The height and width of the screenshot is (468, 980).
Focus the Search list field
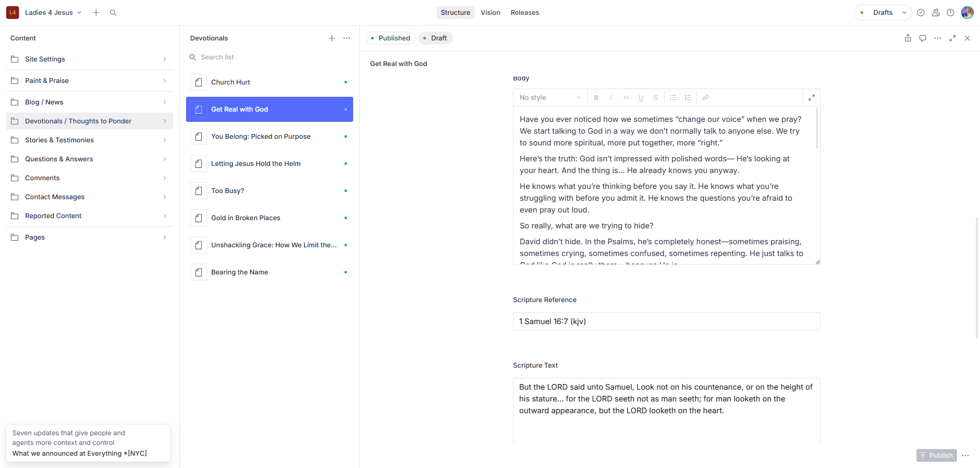click(270, 57)
